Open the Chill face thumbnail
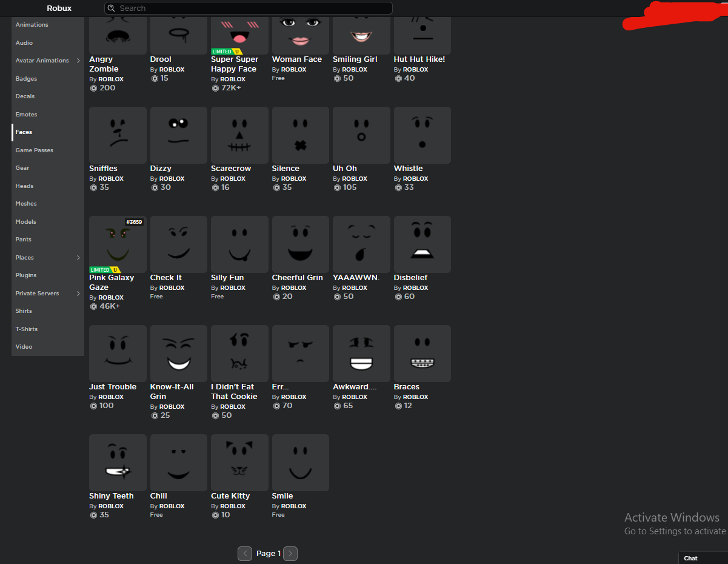 click(179, 463)
